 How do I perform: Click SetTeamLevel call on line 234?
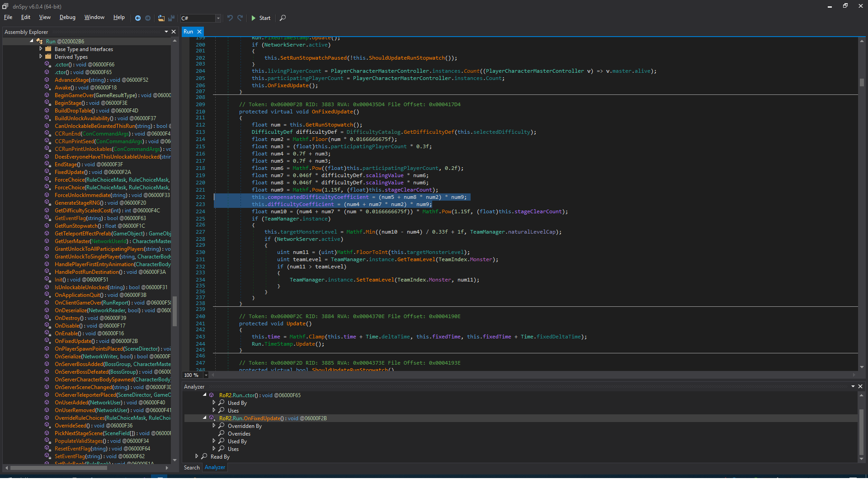click(375, 280)
